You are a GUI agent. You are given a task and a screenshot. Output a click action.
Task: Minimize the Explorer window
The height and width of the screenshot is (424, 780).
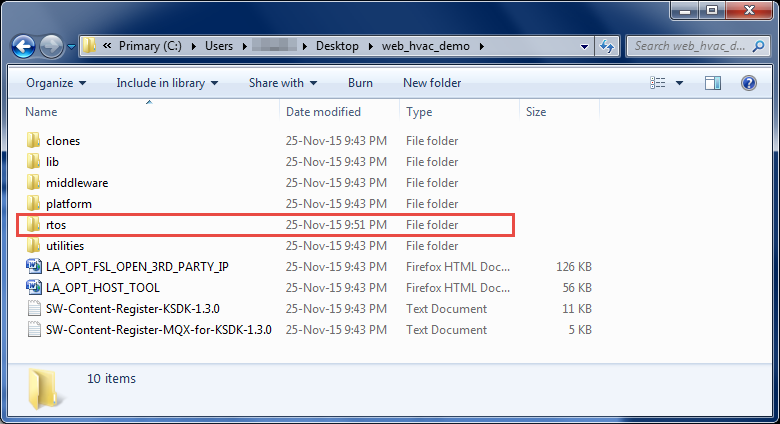(x=685, y=9)
